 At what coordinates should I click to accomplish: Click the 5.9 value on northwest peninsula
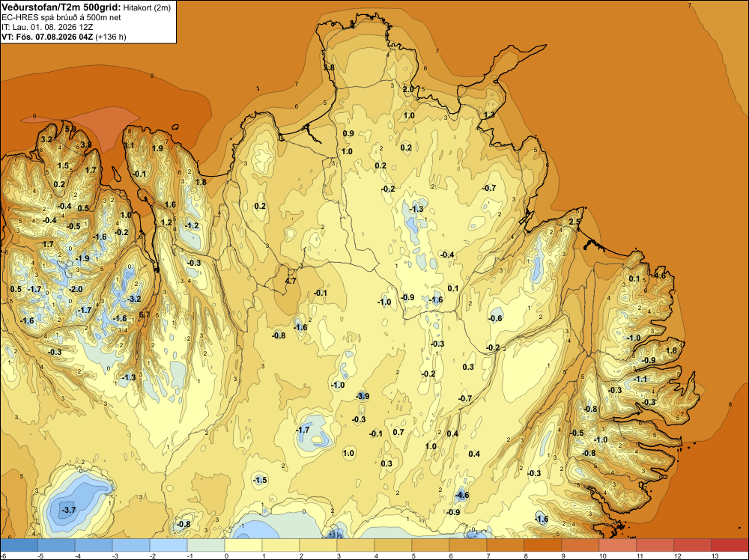click(x=70, y=129)
